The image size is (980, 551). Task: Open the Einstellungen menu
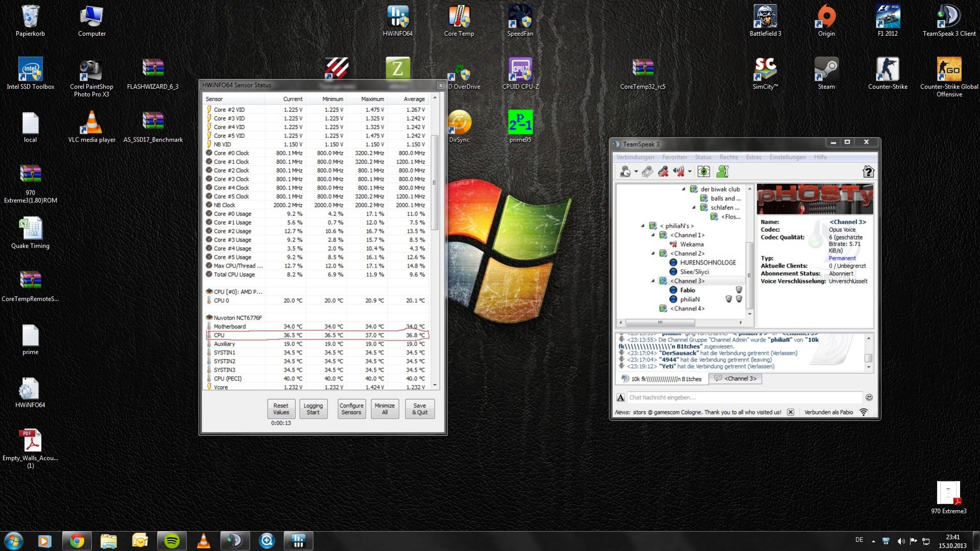coord(787,157)
